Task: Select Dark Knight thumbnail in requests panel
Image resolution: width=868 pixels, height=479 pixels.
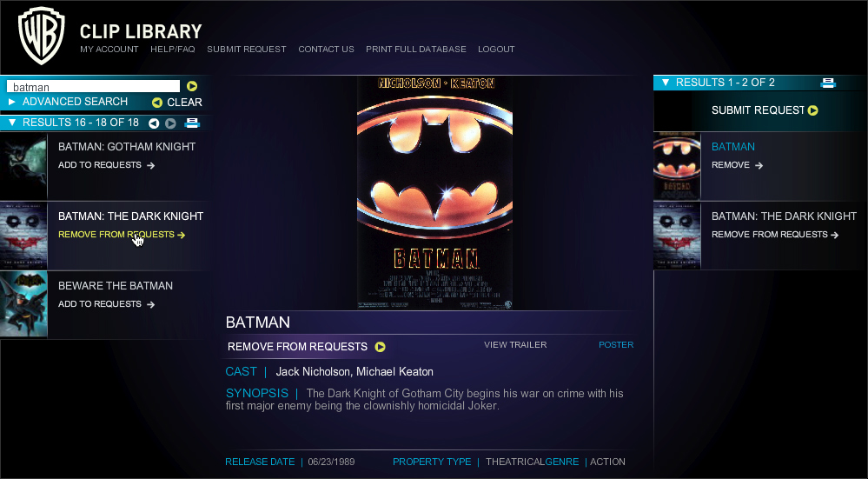Action: click(x=677, y=236)
